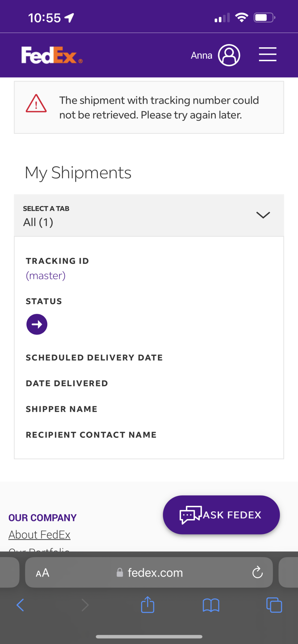This screenshot has height=644, width=298.
Task: Tap the Safari reload page icon
Action: click(257, 573)
